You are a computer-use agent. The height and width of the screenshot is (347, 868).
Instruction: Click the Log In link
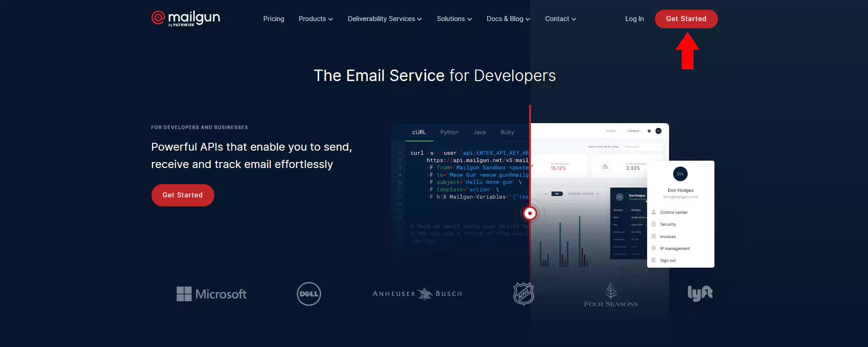[634, 19]
